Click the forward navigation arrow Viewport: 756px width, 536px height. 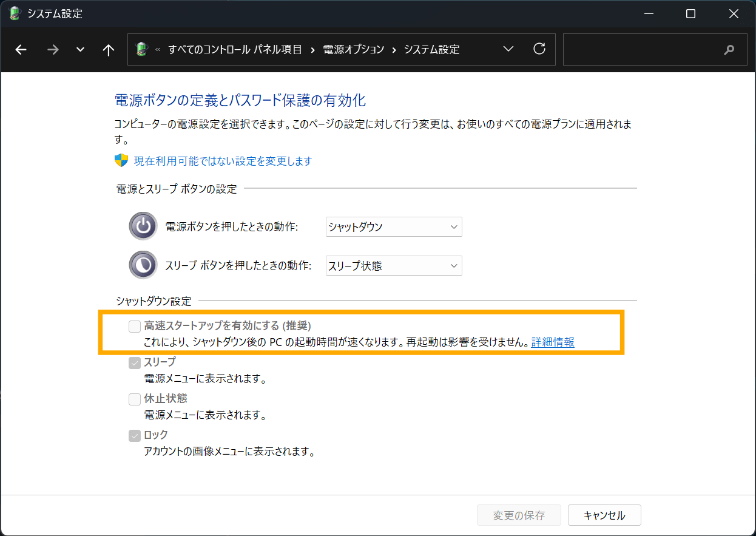53,49
